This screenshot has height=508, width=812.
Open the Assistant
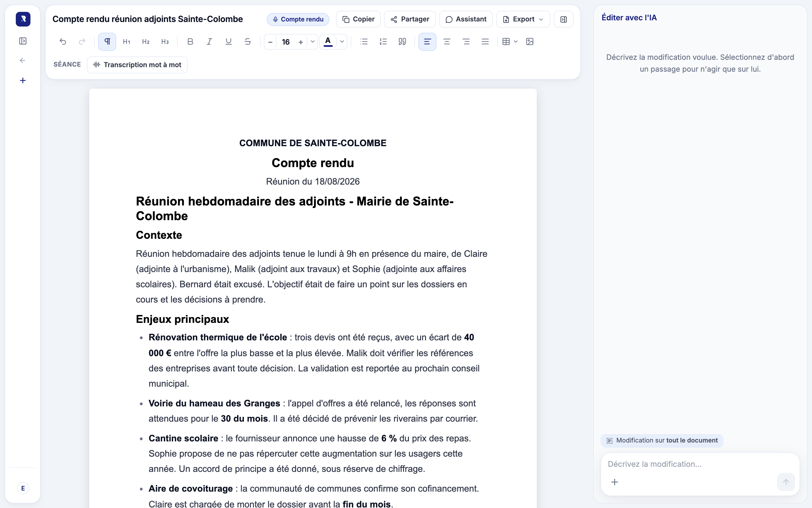tap(466, 19)
